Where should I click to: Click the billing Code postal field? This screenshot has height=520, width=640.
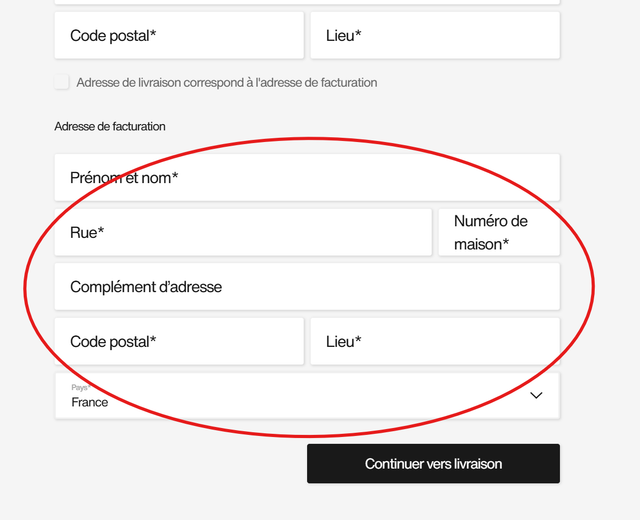(x=179, y=342)
